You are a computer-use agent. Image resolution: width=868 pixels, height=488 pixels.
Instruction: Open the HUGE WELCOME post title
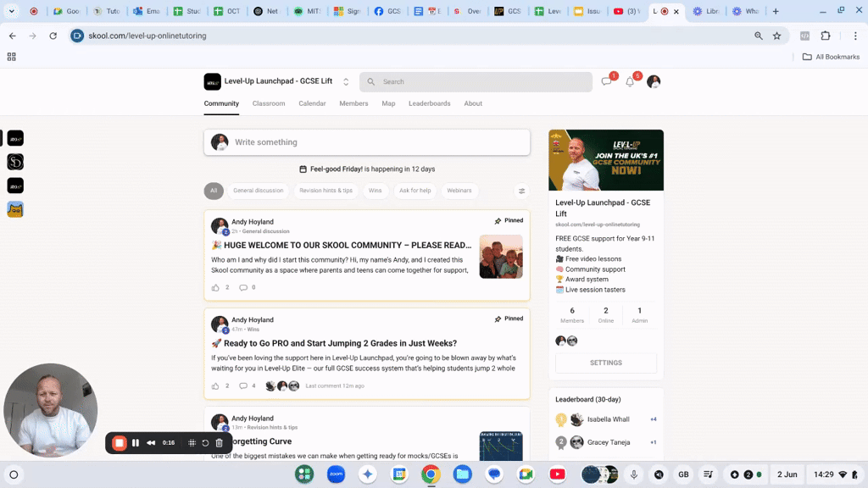pos(342,245)
